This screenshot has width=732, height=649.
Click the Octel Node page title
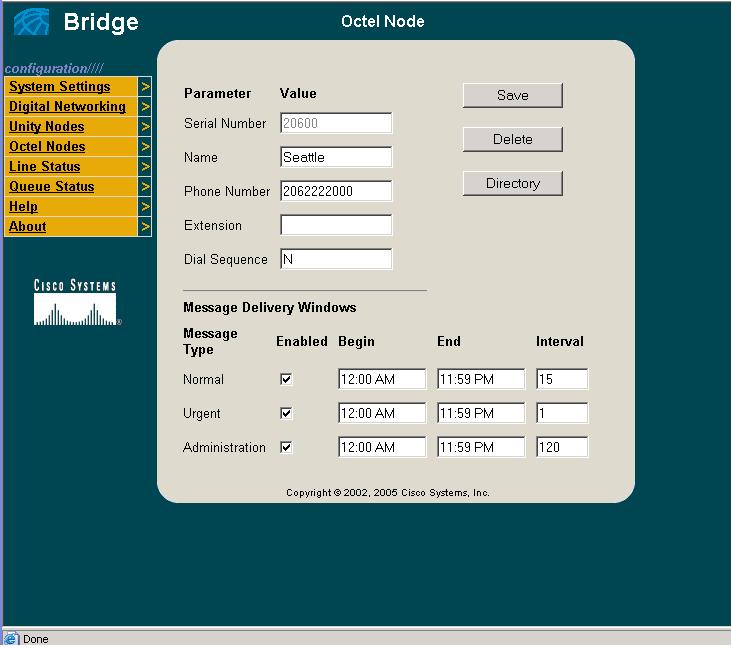[x=382, y=21]
